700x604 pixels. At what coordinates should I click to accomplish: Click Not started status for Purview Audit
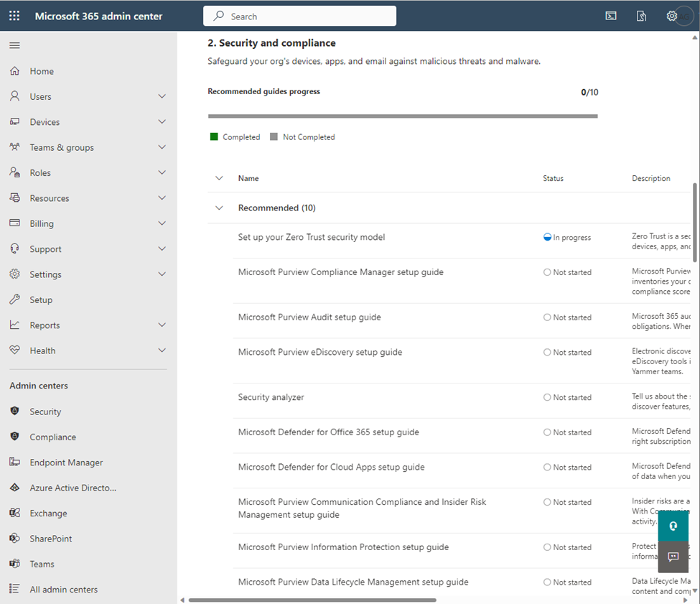567,317
